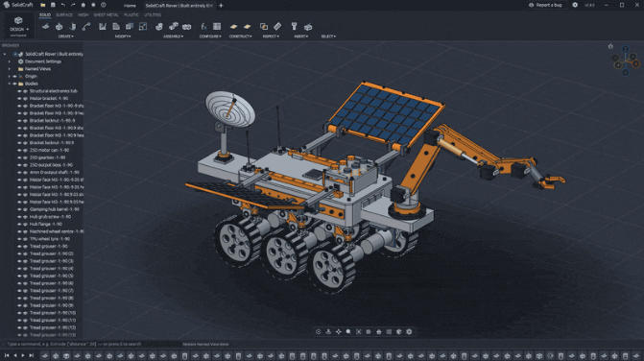Open the Parameters tool in Configure group
Screen dimensions: 644x361
point(203,27)
